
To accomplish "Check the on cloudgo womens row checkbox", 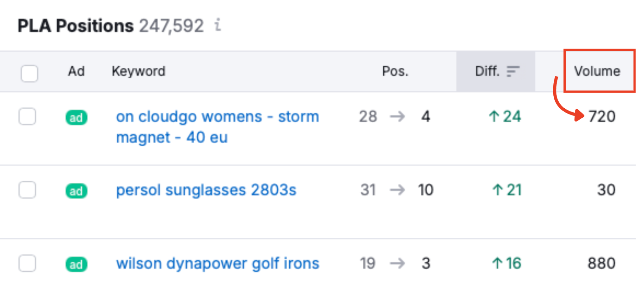I will click(x=27, y=116).
